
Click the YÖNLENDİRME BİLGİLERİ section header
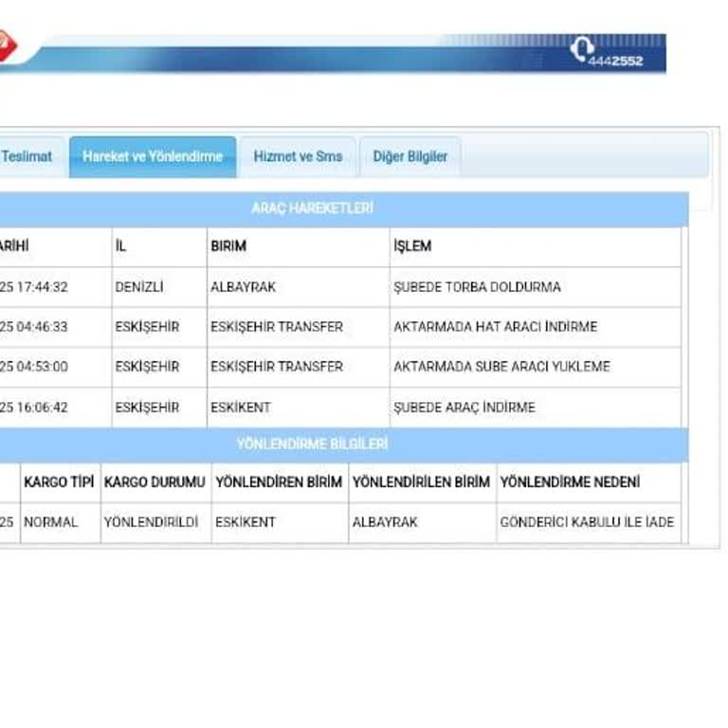(x=313, y=444)
